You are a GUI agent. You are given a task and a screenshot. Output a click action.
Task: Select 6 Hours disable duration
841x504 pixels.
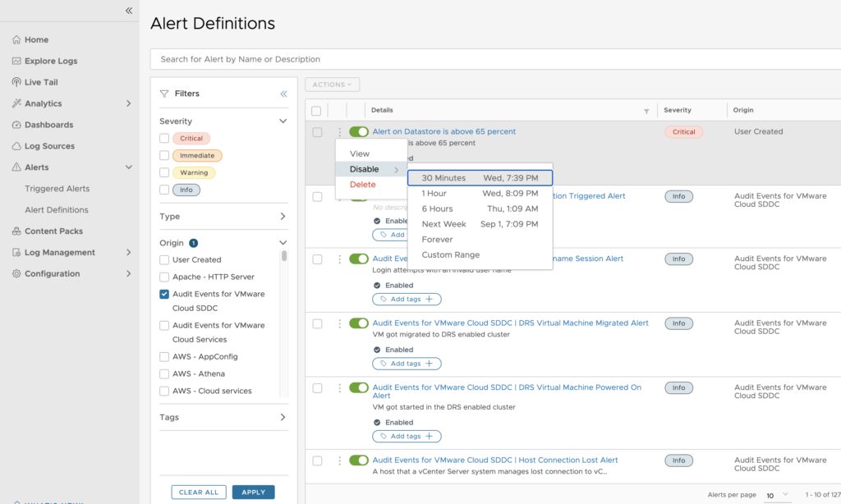pos(480,209)
